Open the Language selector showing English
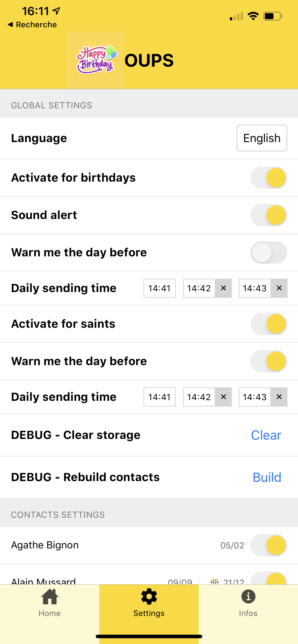 click(262, 138)
